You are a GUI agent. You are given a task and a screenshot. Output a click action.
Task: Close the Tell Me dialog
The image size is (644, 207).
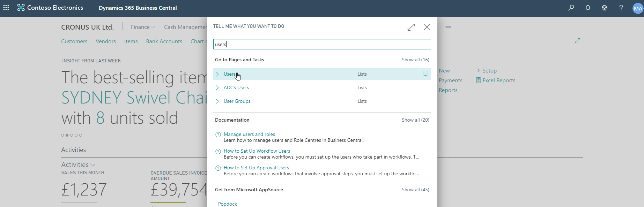427,27
